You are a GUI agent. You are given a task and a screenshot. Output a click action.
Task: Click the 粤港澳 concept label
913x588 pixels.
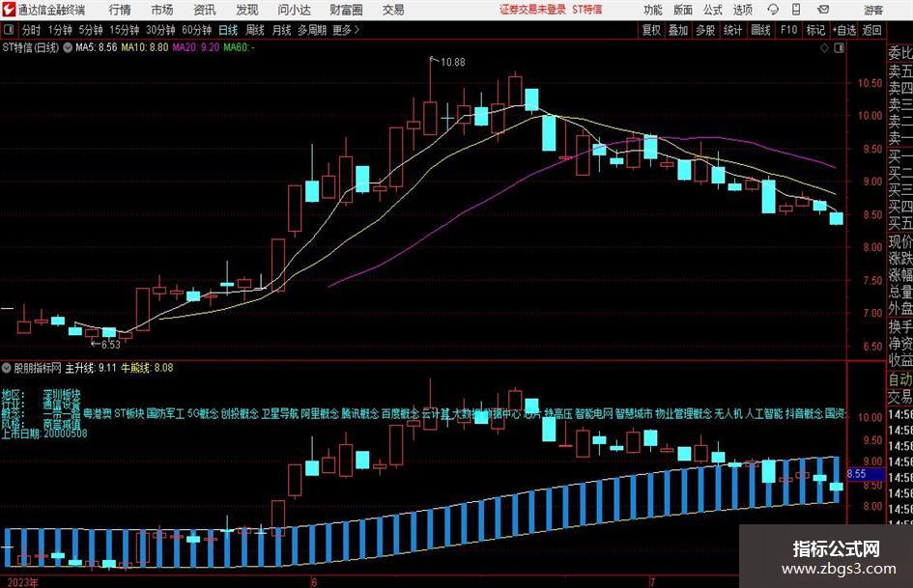97,414
